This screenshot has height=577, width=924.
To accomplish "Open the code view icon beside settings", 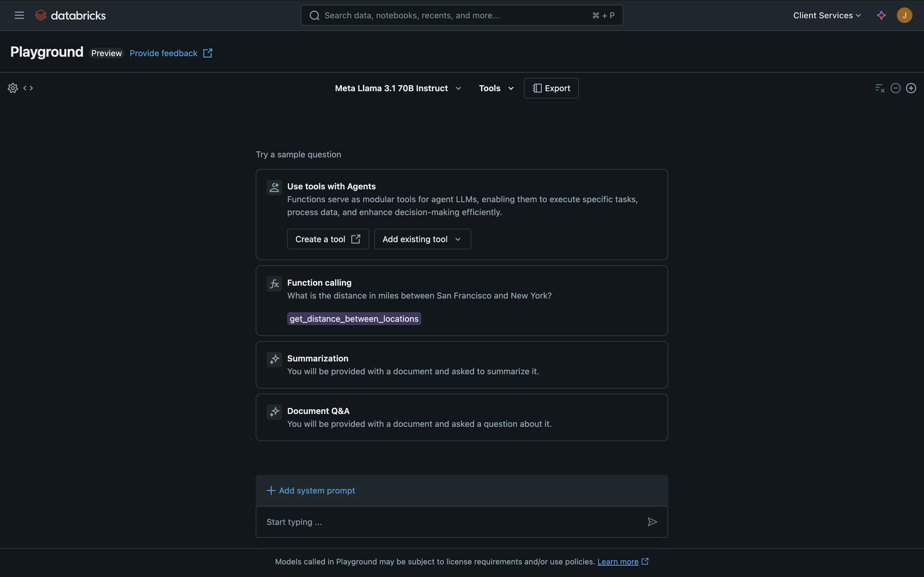I will coord(28,88).
